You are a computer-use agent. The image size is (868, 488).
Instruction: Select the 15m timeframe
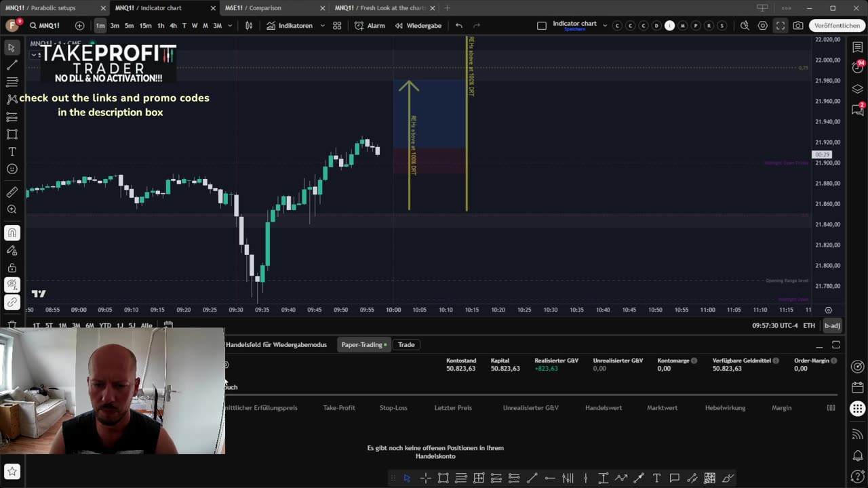[145, 26]
